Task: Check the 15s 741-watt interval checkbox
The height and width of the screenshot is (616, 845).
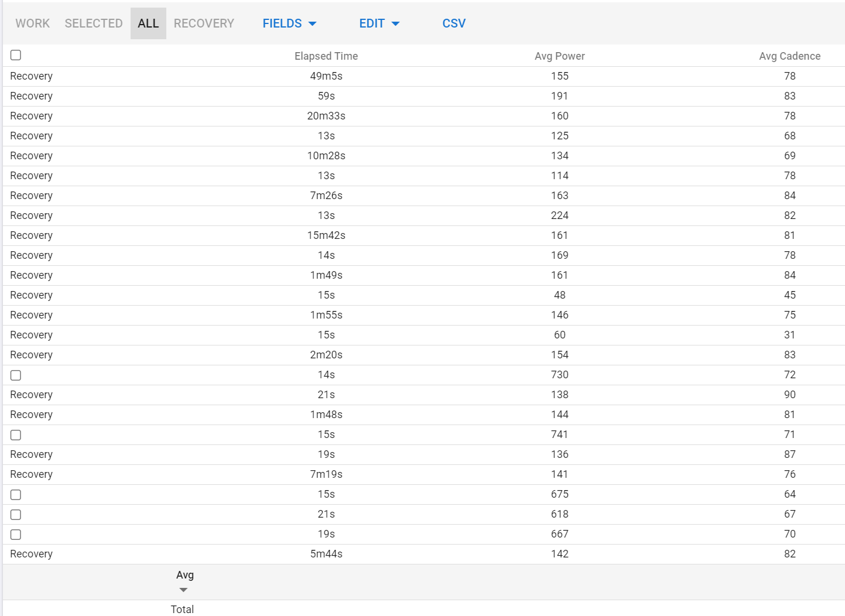Action: click(16, 435)
